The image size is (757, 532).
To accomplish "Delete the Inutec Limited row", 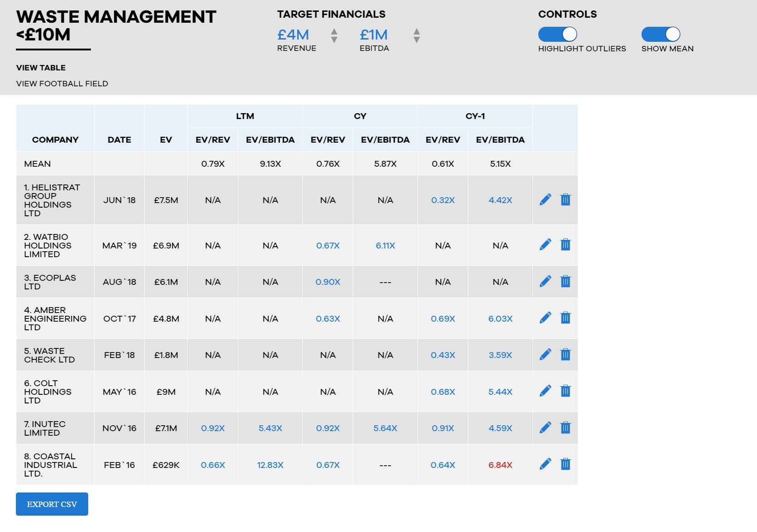I will pyautogui.click(x=565, y=428).
